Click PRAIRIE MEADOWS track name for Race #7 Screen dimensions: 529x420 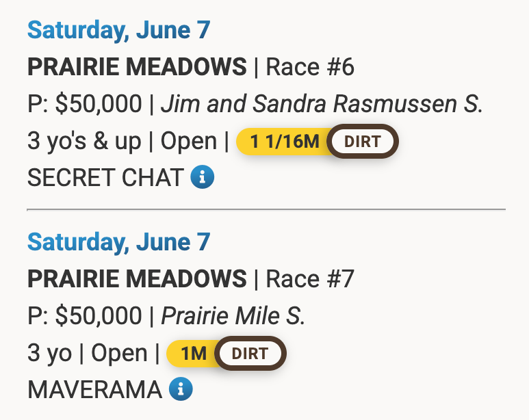137,279
